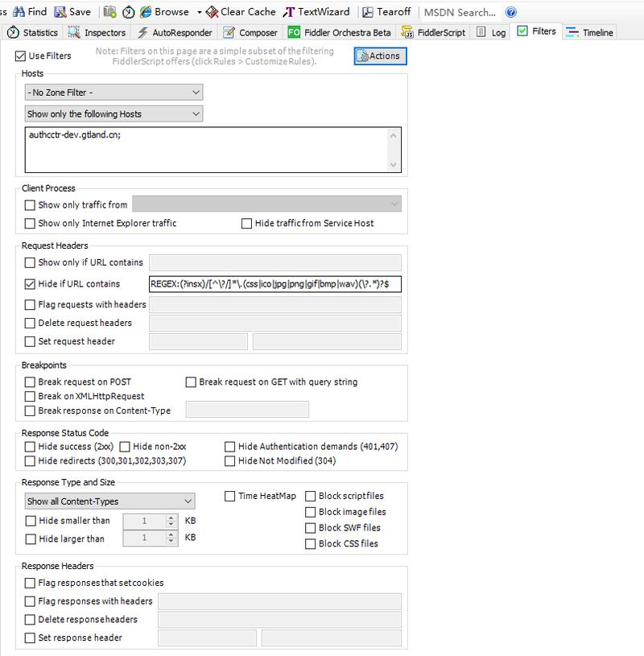This screenshot has width=644, height=656.
Task: Enable the Time HeatMap checkbox
Action: (x=229, y=496)
